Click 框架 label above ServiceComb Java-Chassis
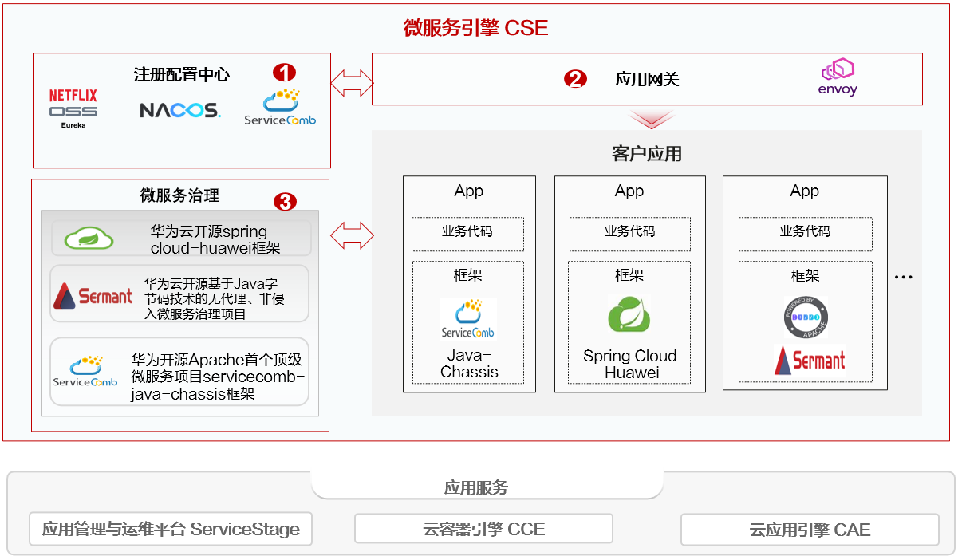 pyautogui.click(x=467, y=275)
